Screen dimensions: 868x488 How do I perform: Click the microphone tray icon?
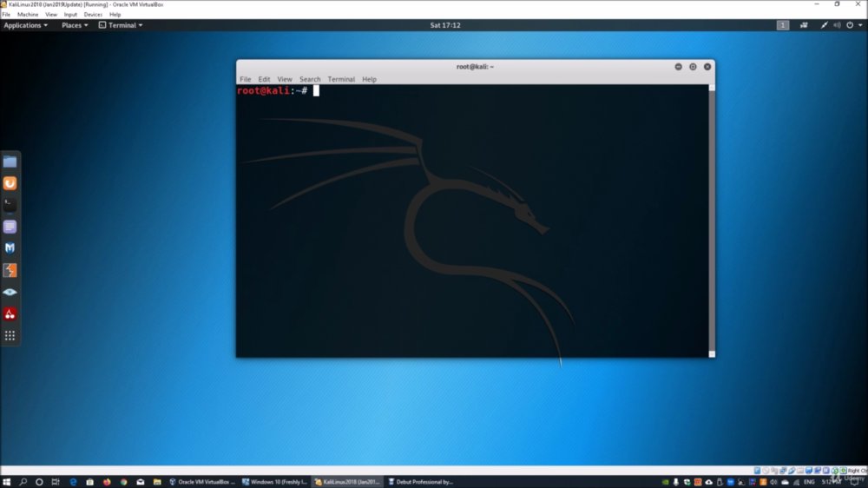coord(676,482)
